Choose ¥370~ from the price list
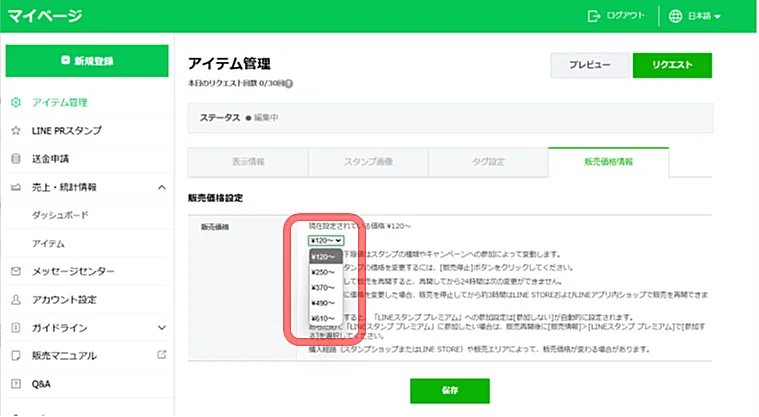The height and width of the screenshot is (417, 759). point(325,288)
